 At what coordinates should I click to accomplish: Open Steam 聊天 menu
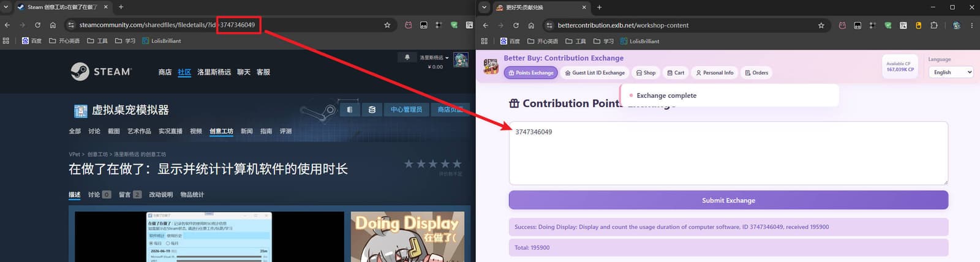pos(244,72)
